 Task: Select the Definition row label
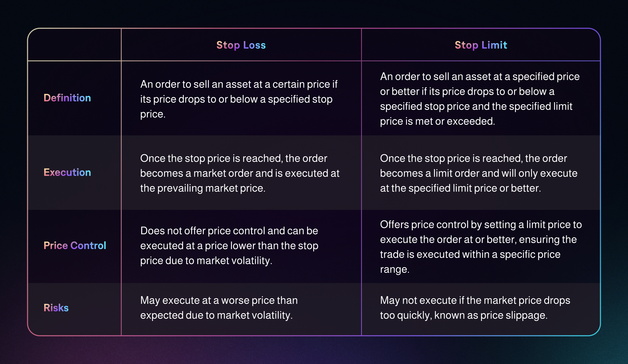(x=67, y=98)
